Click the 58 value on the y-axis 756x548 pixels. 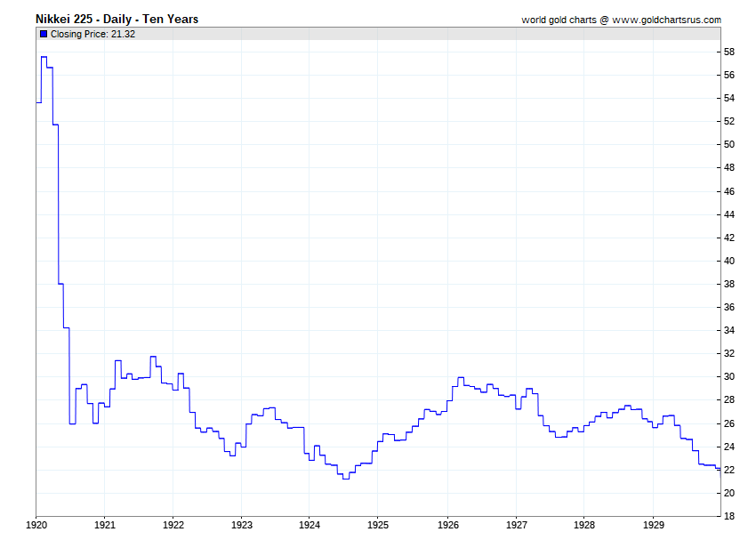(x=729, y=52)
